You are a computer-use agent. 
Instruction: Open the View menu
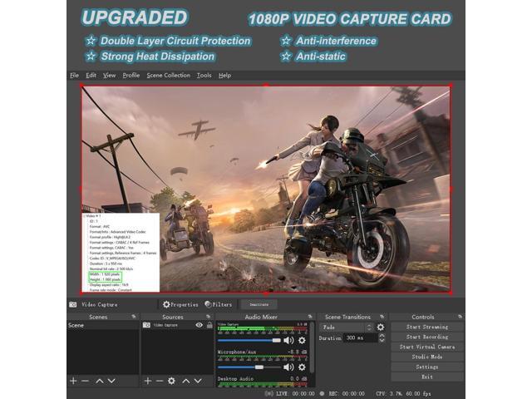click(109, 76)
